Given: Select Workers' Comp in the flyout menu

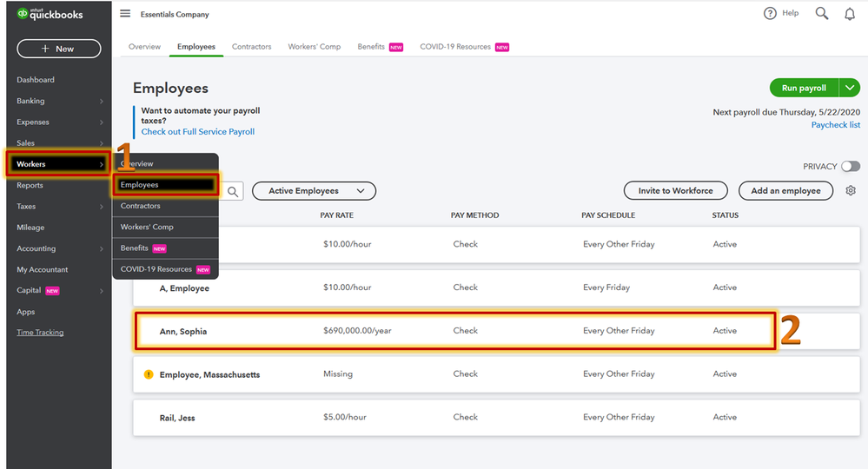Looking at the screenshot, I should tap(165, 227).
